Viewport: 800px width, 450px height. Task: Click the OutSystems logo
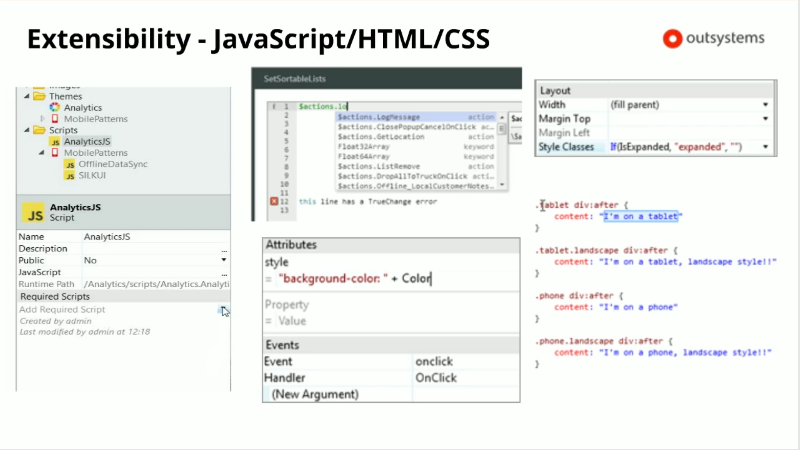[713, 38]
